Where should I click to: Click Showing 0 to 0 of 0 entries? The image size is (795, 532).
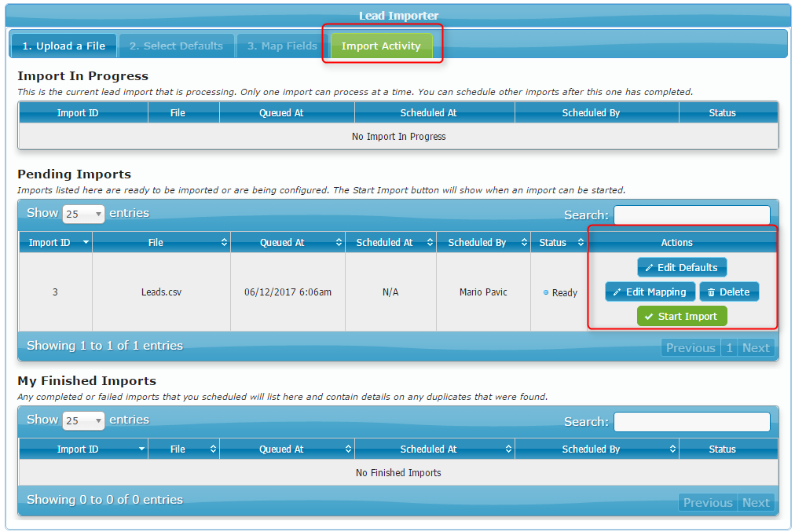click(x=104, y=500)
